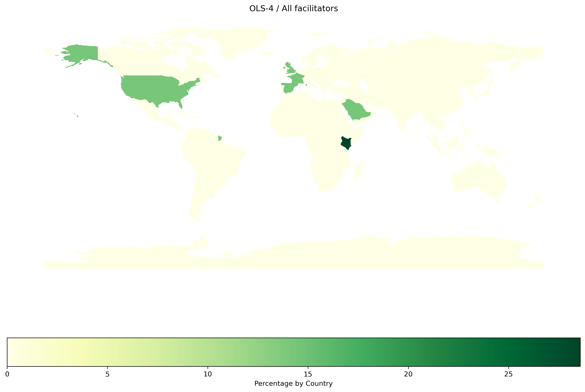Viewport: 585px width, 392px height.
Task: Click the colorbar tick label '10'
Action: click(208, 374)
